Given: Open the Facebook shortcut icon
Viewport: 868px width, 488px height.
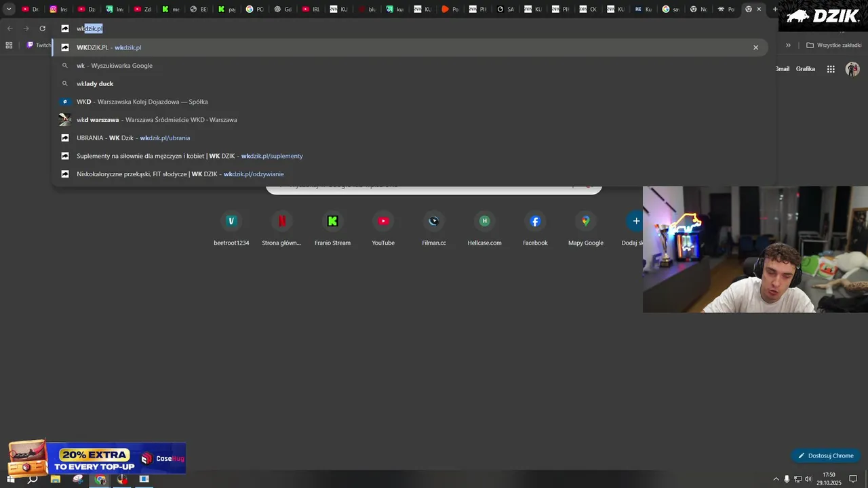Looking at the screenshot, I should pos(535,221).
